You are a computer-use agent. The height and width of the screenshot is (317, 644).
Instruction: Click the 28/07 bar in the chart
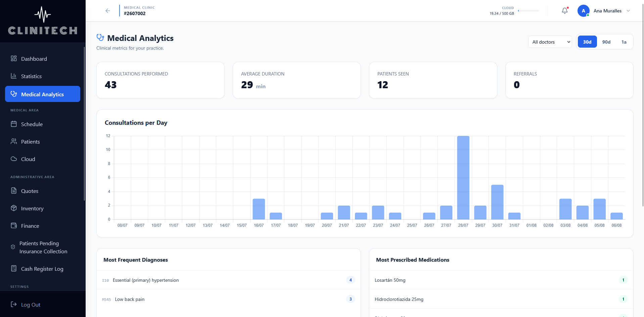coord(463,178)
